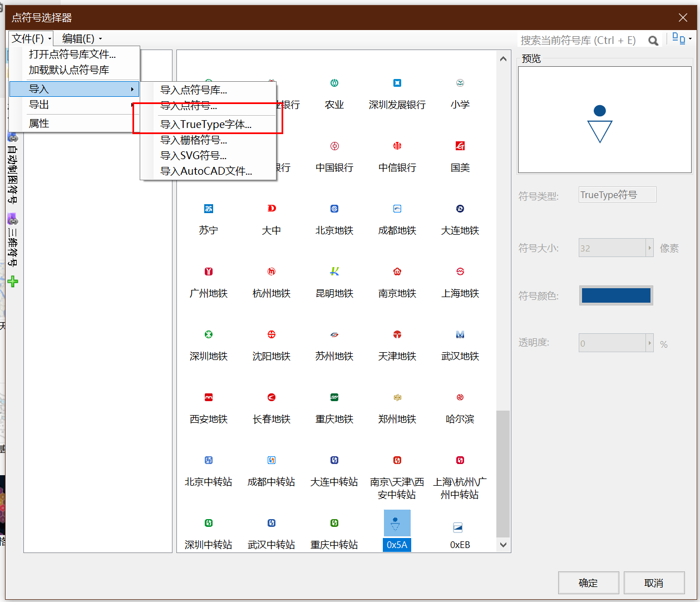This screenshot has height=602, width=700.
Task: Select the 中信银行 symbol
Action: 397,146
